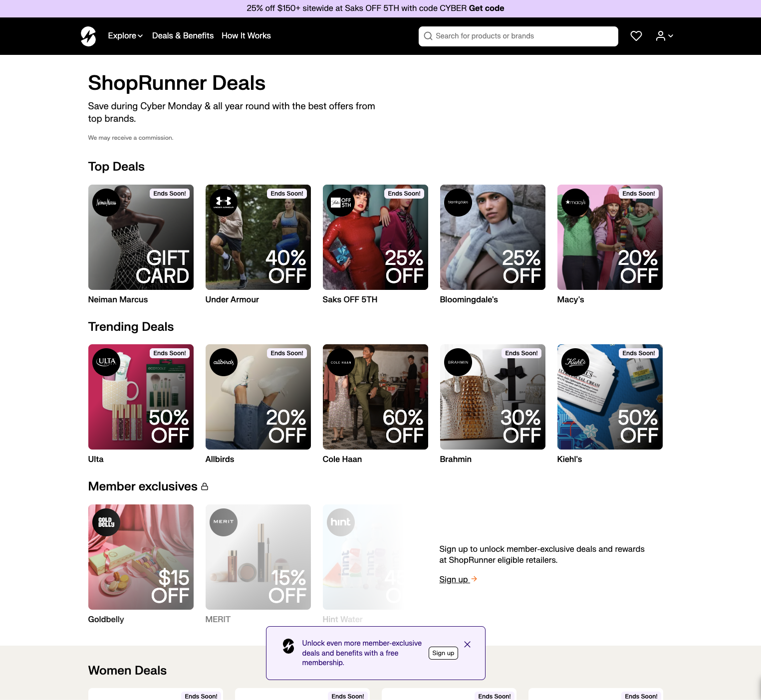Open the Ulta 50% off deal card
Image resolution: width=761 pixels, height=700 pixels.
pyautogui.click(x=141, y=397)
